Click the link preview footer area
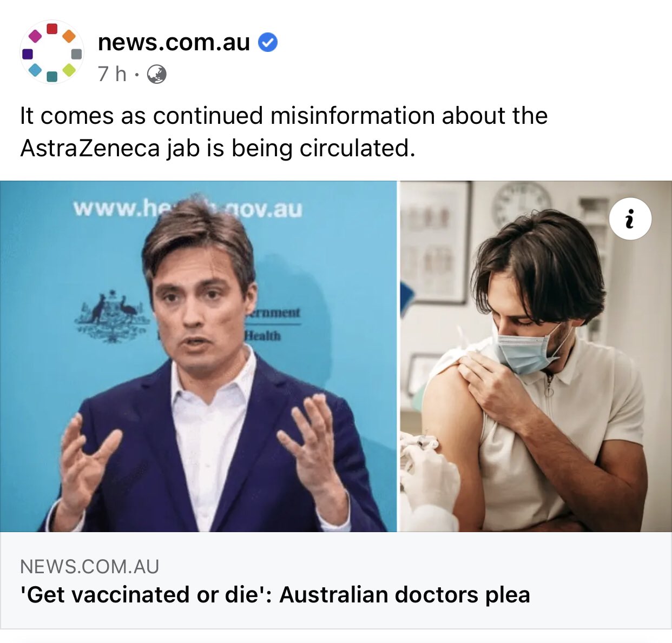672x643 pixels. coord(336,580)
